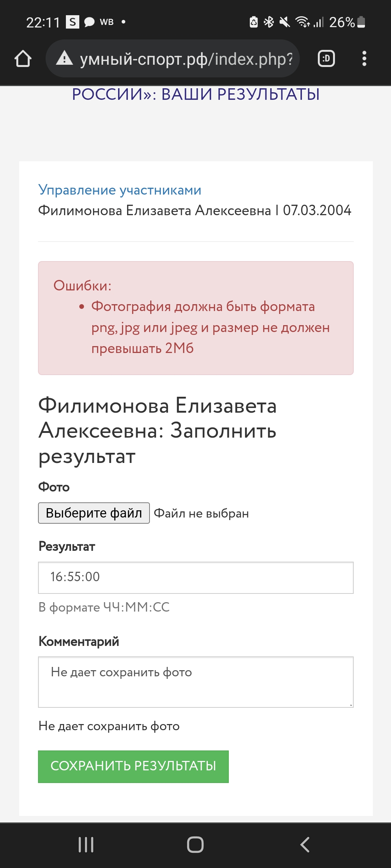
Task: Click the Выберите файл button
Action: coord(94,513)
